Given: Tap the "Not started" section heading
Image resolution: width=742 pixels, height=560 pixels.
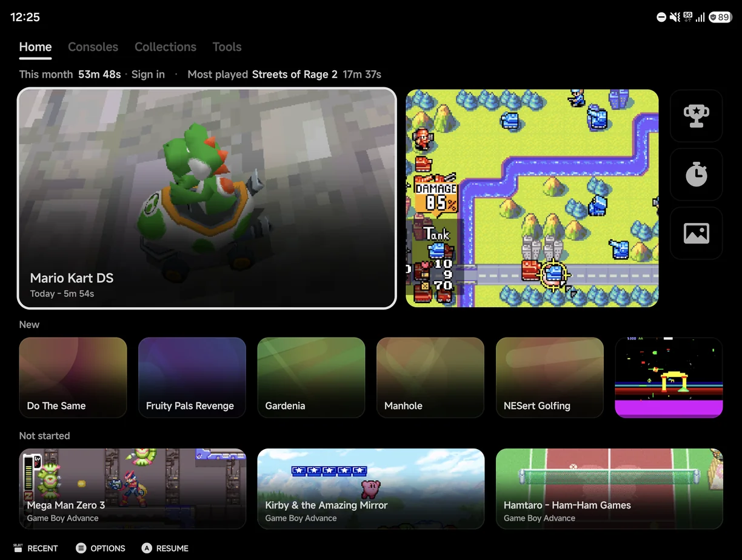Looking at the screenshot, I should pos(44,436).
